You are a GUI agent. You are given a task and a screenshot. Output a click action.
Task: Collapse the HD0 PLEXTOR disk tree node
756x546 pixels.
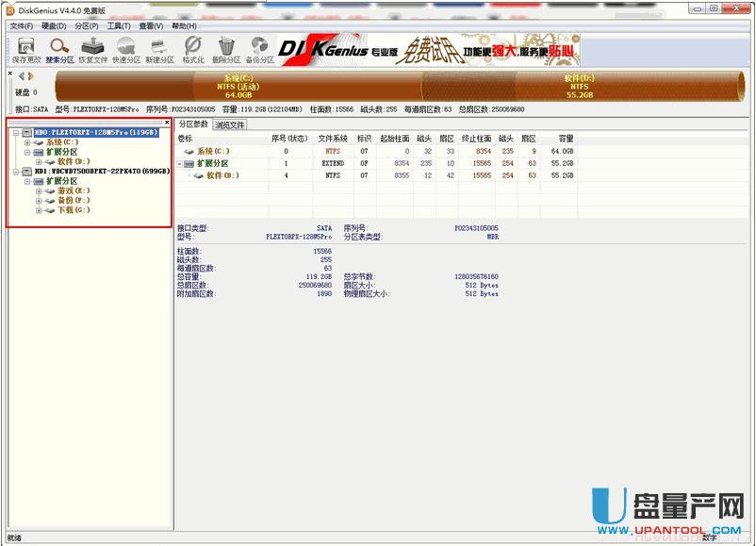16,132
